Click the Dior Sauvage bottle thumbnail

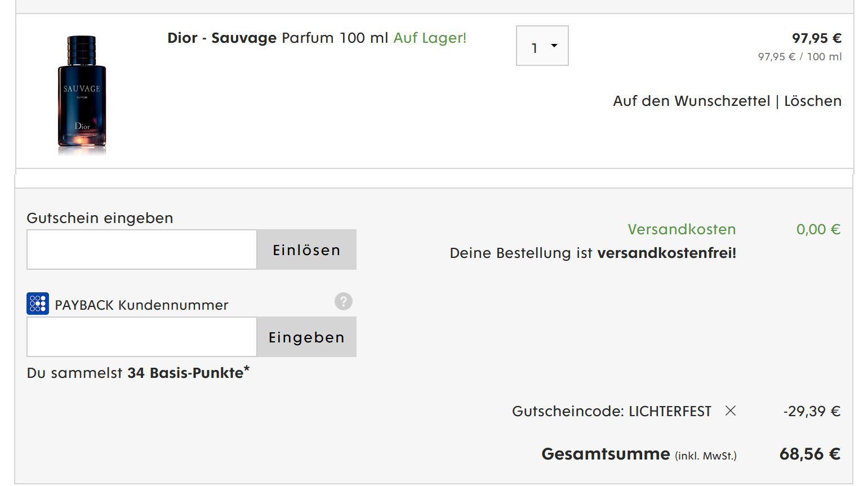(x=82, y=94)
